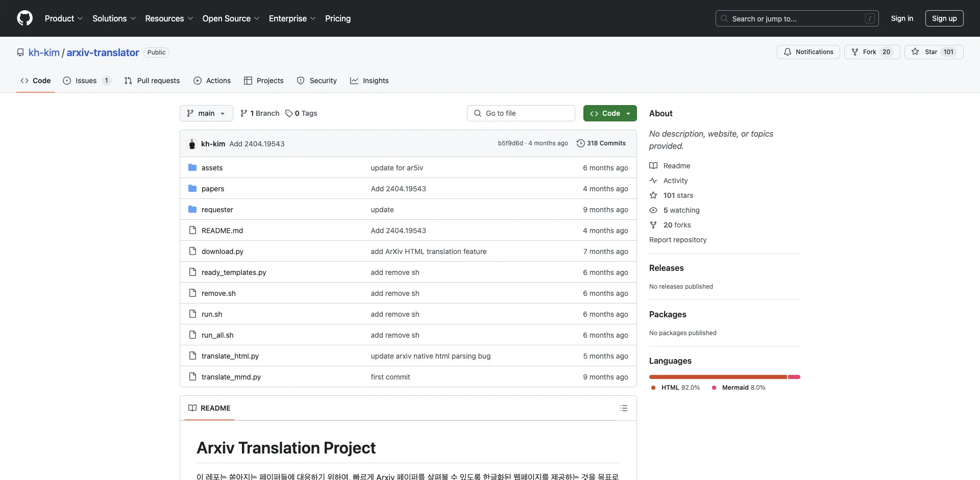Screen dimensions: 980x480
Task: Click the HTML 92.0% language entry
Action: (675, 388)
